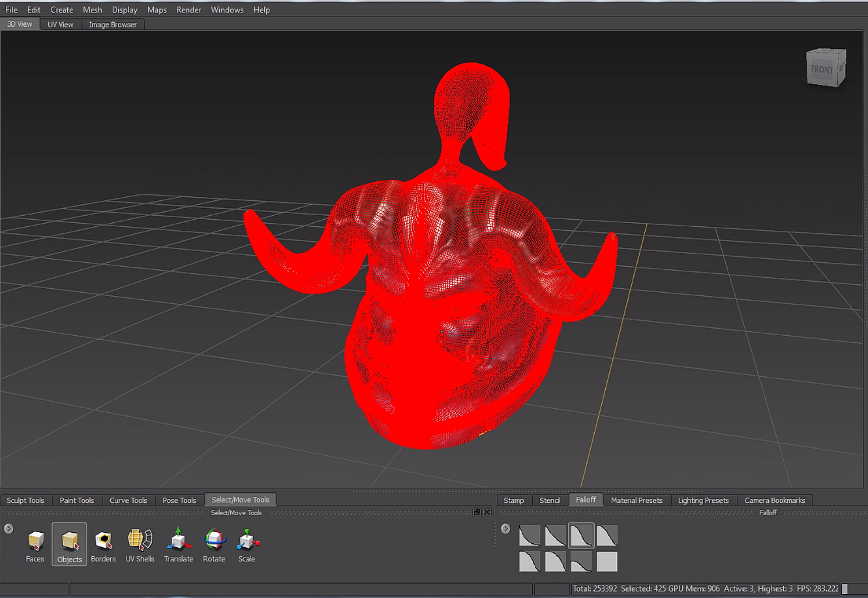
Task: Select the flat square falloff preset
Action: click(x=606, y=560)
